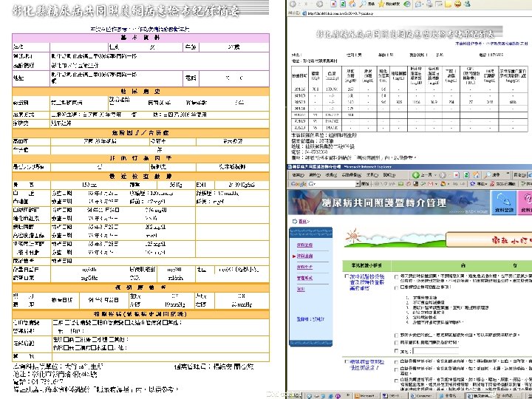This screenshot has width=532, height=399.
Task: Open back history dropdown beside green Back button
Action: (436, 175)
